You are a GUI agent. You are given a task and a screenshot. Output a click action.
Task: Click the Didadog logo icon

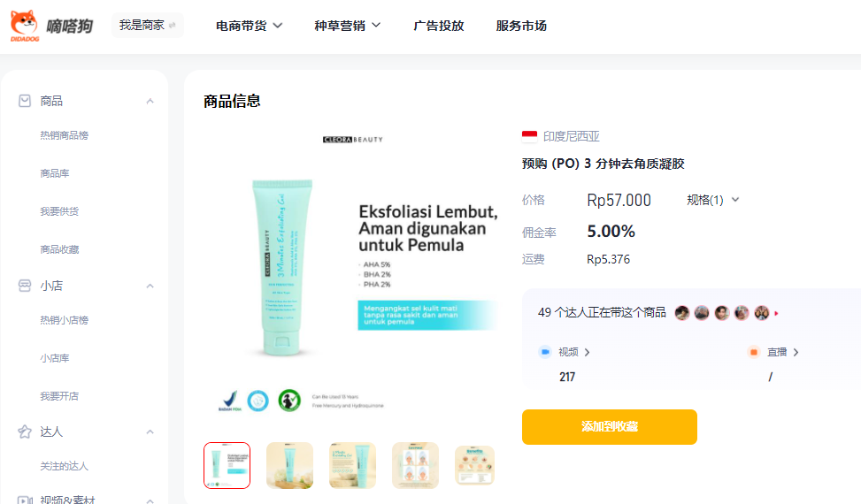(24, 26)
